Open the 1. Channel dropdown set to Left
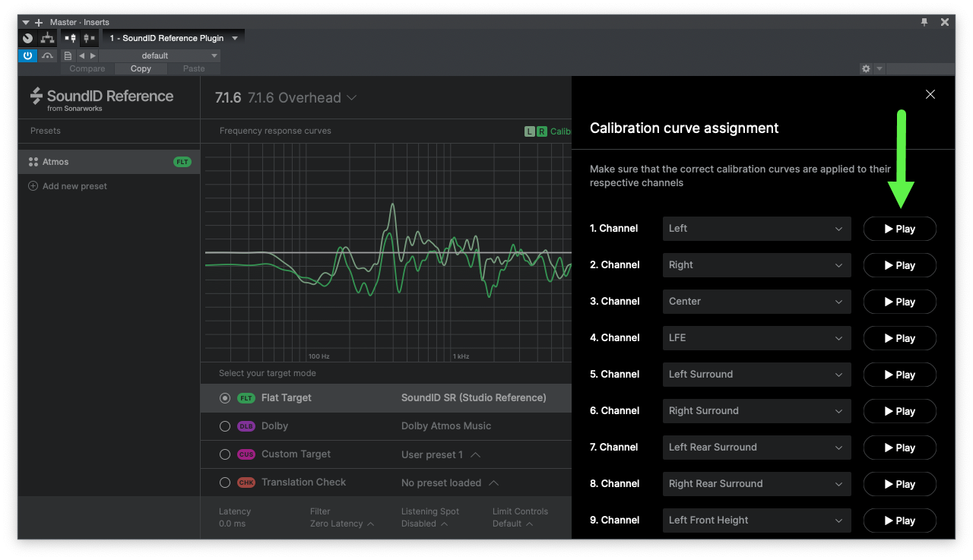 (756, 229)
